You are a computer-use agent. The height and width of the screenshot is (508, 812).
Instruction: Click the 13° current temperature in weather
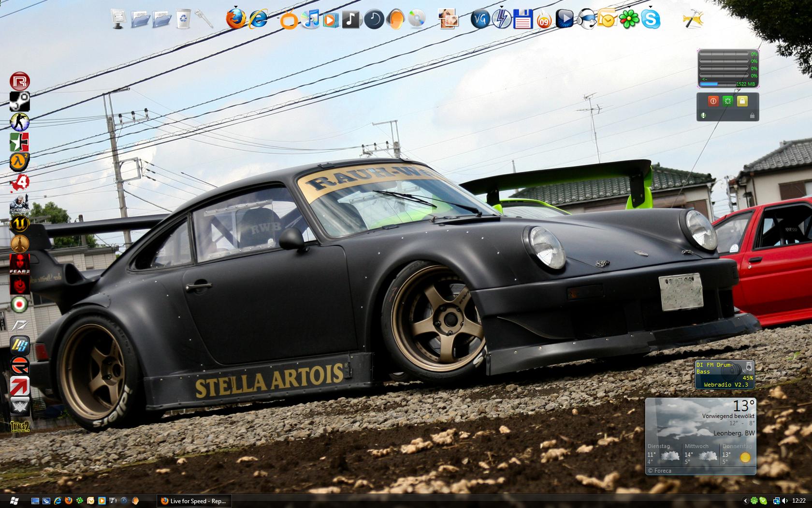pos(743,405)
